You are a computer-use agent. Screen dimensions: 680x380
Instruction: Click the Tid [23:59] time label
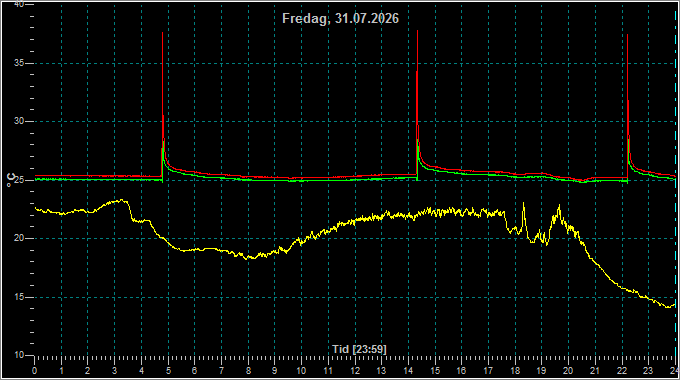point(359,349)
